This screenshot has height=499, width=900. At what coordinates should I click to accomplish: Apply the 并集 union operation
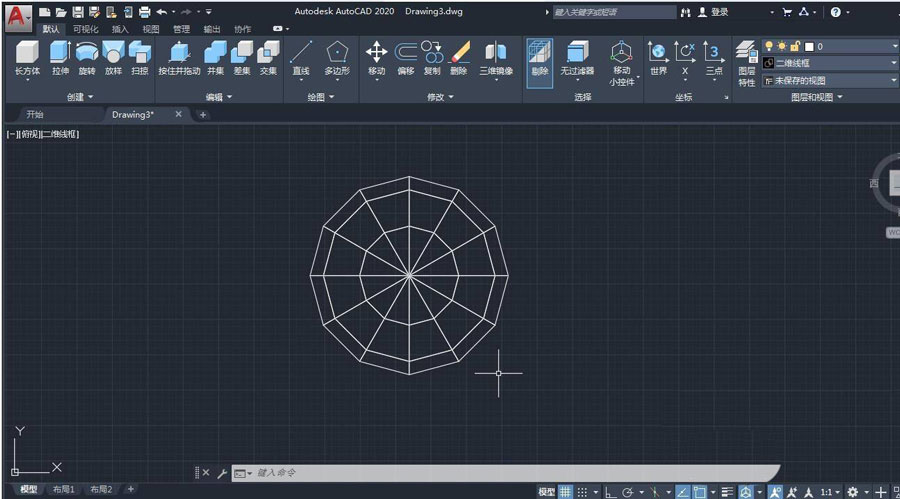215,59
